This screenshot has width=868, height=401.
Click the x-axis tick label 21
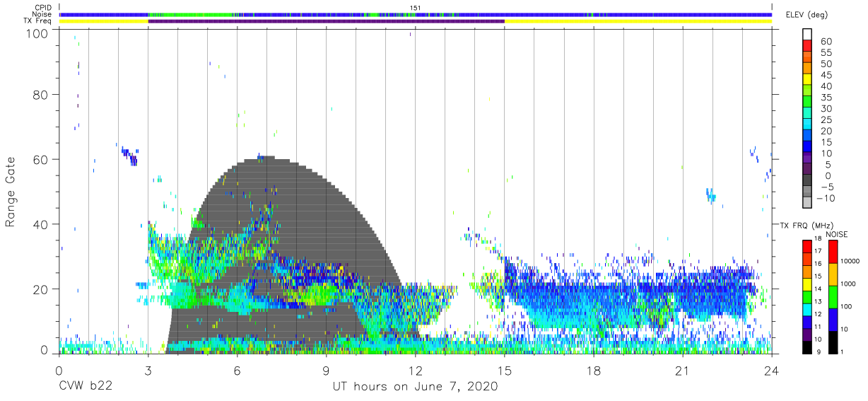pyautogui.click(x=682, y=371)
